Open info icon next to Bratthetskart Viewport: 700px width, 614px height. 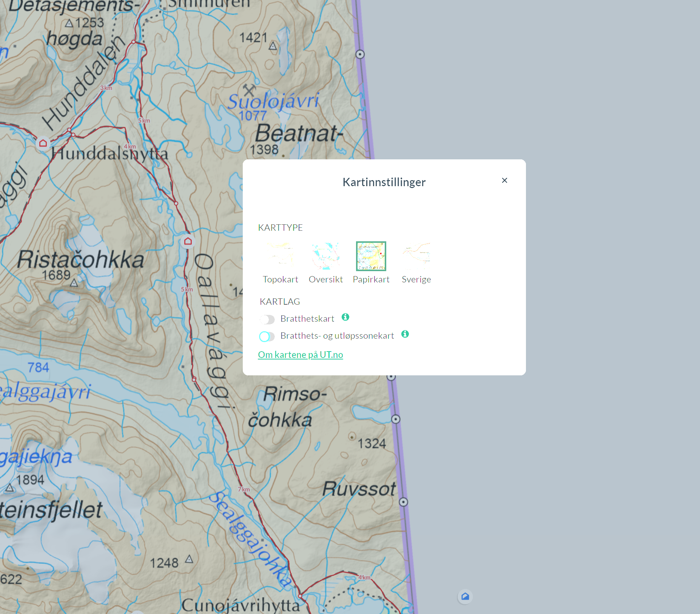(x=345, y=317)
